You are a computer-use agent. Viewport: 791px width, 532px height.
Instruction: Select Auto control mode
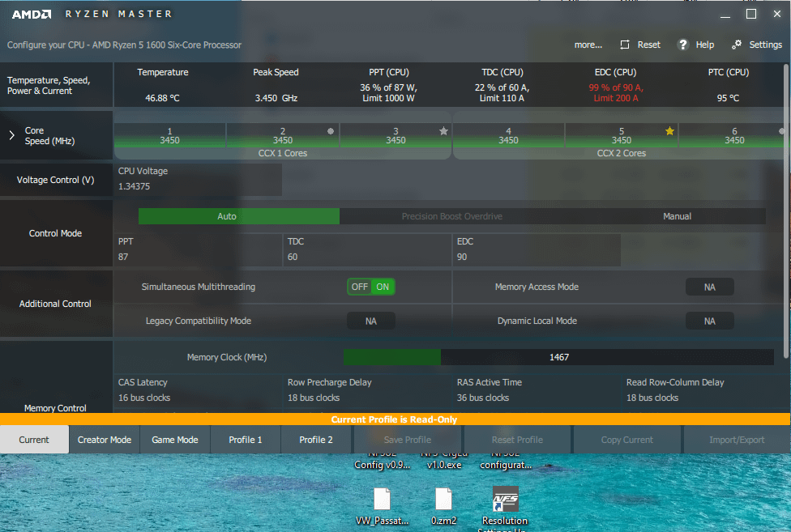239,216
